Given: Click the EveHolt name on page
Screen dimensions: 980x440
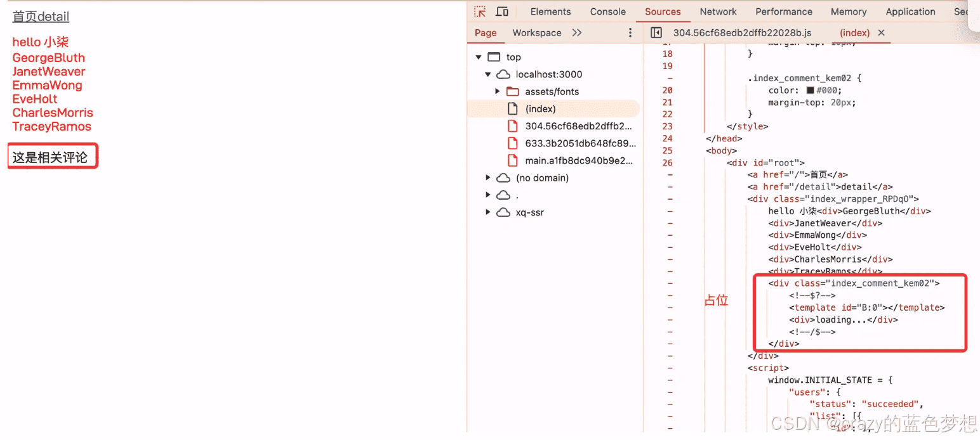Looking at the screenshot, I should click(35, 99).
